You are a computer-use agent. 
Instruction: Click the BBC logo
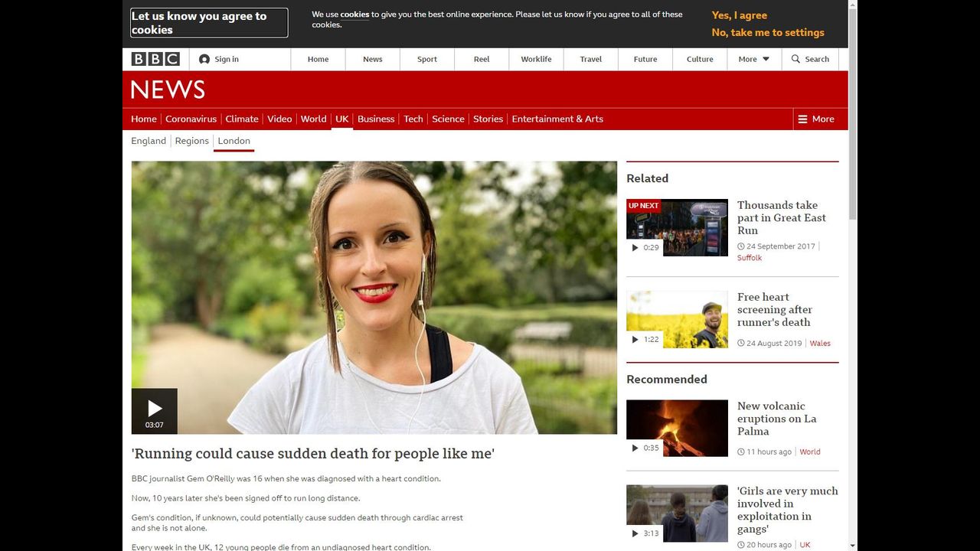point(155,59)
